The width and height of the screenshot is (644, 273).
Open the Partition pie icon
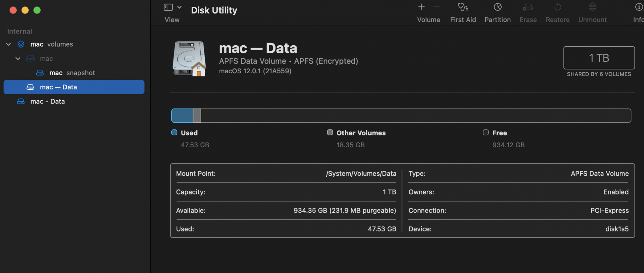click(498, 7)
